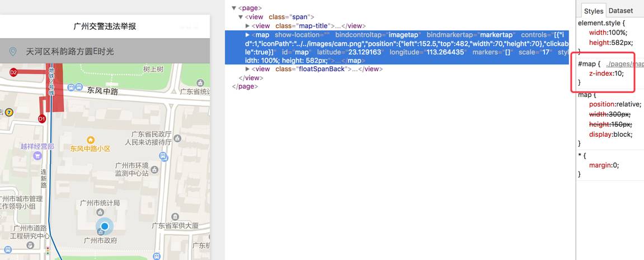Image resolution: width=644 pixels, height=260 pixels.
Task: Click the 东风中路小区 orange house icon
Action: point(90,140)
